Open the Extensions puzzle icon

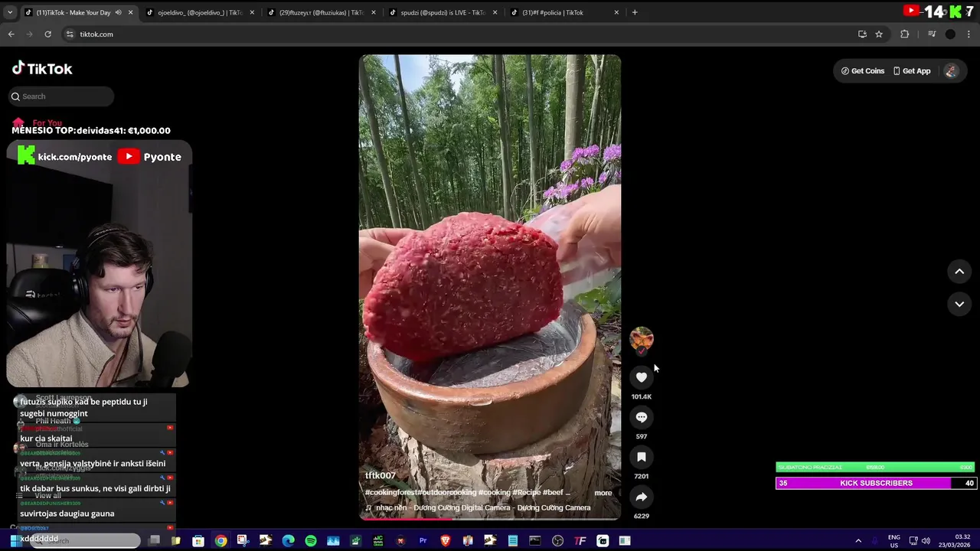click(905, 34)
